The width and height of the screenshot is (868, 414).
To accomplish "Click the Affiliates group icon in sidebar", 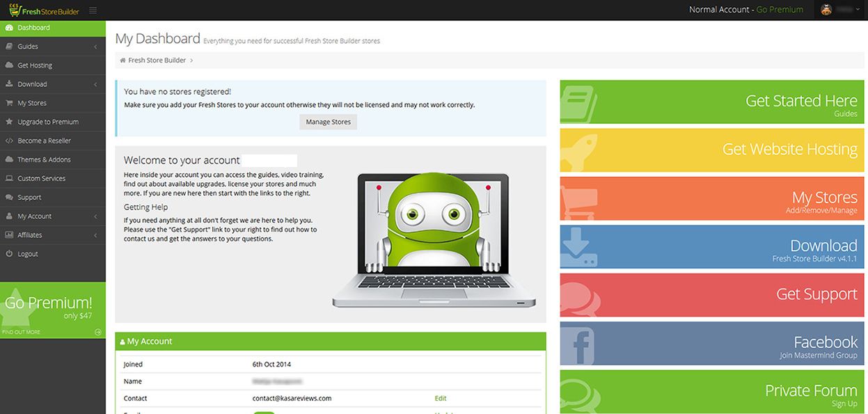I will tap(9, 235).
